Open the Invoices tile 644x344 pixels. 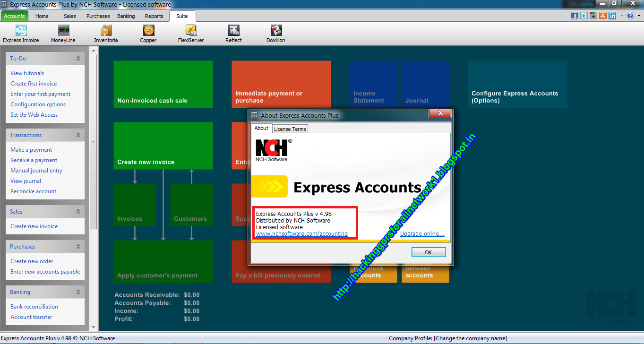tap(135, 205)
